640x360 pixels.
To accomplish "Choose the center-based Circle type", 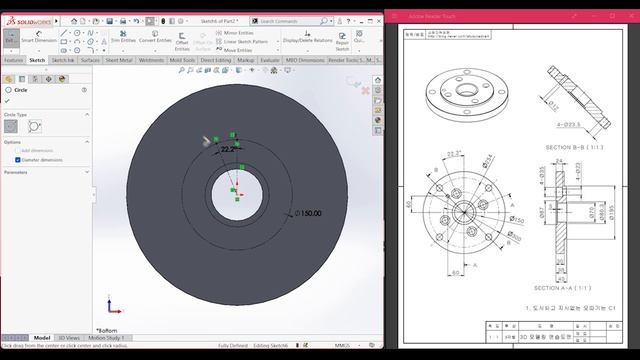I will coord(11,127).
